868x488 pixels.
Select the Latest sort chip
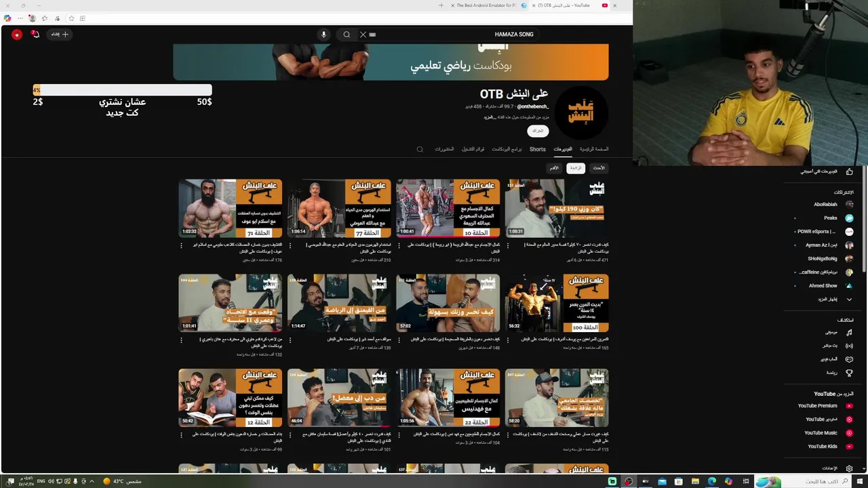pos(599,168)
